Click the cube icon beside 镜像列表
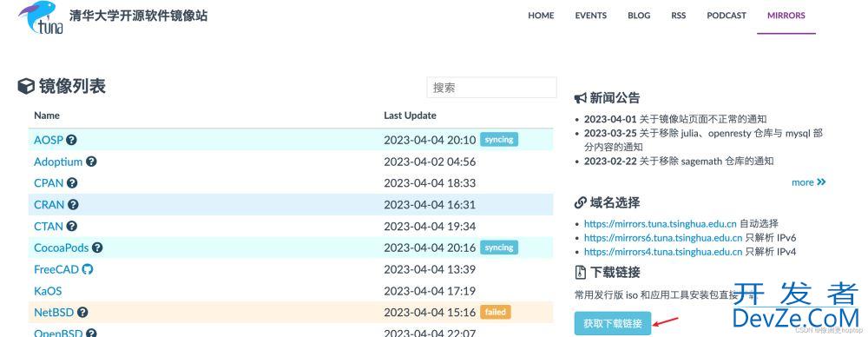This screenshot has height=337, width=868. tap(26, 87)
